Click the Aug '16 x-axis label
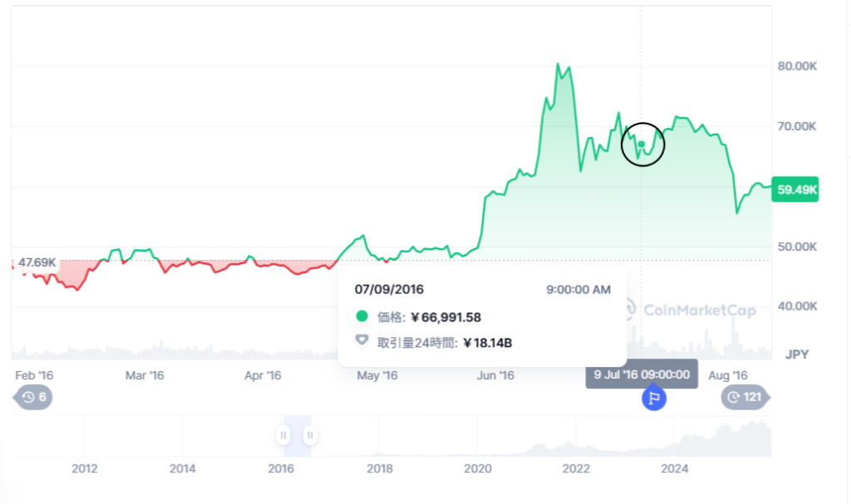851x504 pixels. point(727,375)
